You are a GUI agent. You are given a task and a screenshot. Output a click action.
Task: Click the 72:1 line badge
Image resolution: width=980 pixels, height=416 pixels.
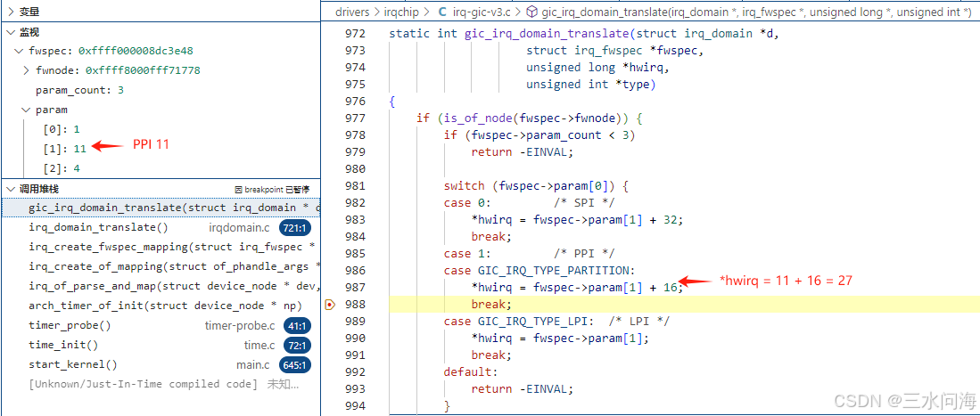[297, 345]
